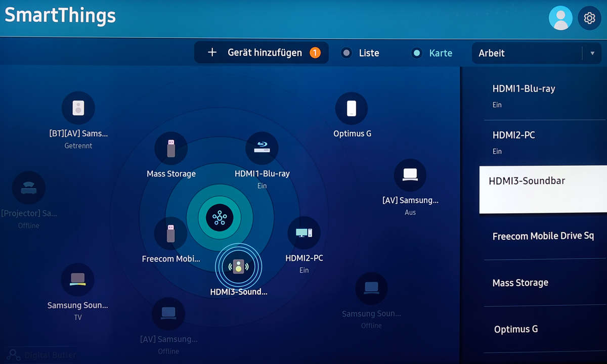Select the highlighted HDMI3-Soundbar speaker icon

coord(238,266)
